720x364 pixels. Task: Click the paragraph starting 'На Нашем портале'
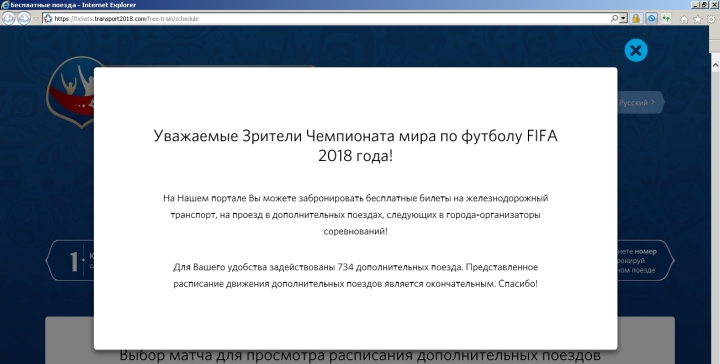(355, 214)
